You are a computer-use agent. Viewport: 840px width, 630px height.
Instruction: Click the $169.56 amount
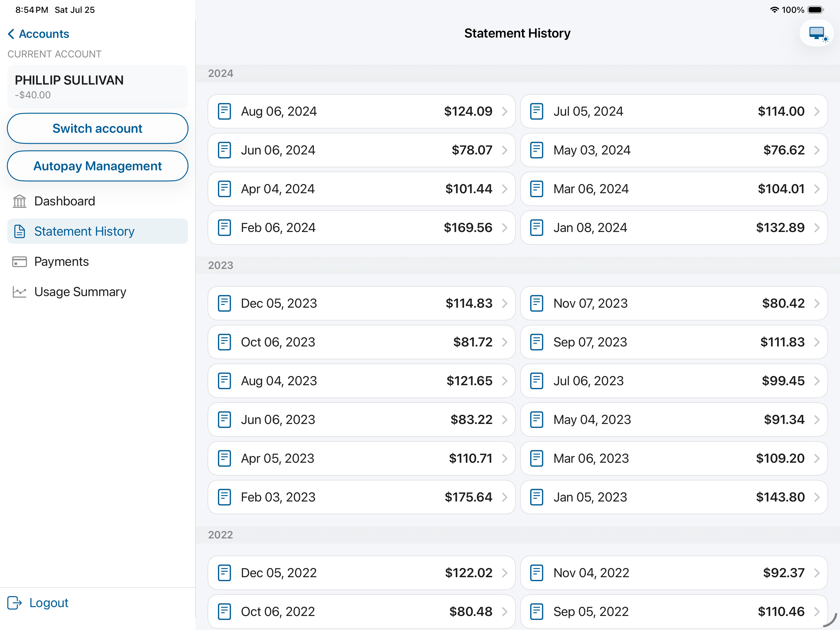tap(468, 227)
